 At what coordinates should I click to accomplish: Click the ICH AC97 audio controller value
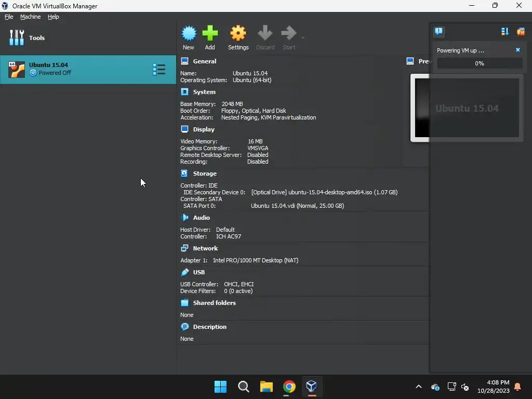coord(229,236)
